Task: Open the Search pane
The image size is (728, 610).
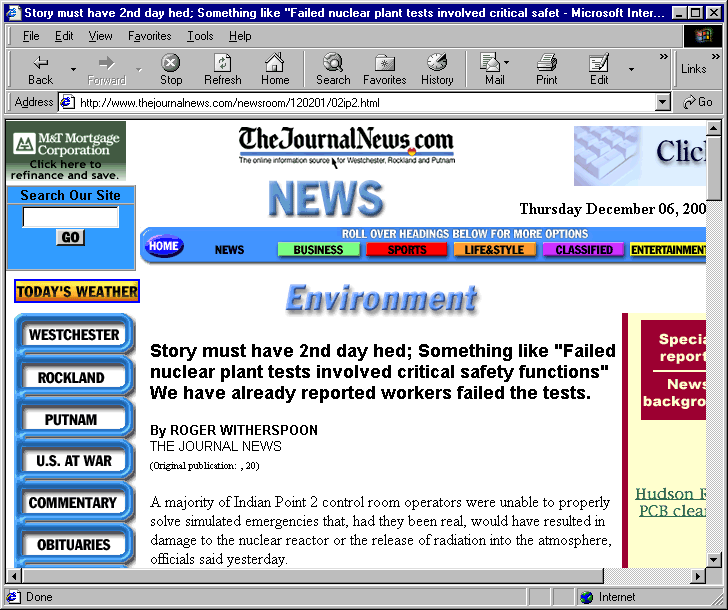Action: click(333, 70)
